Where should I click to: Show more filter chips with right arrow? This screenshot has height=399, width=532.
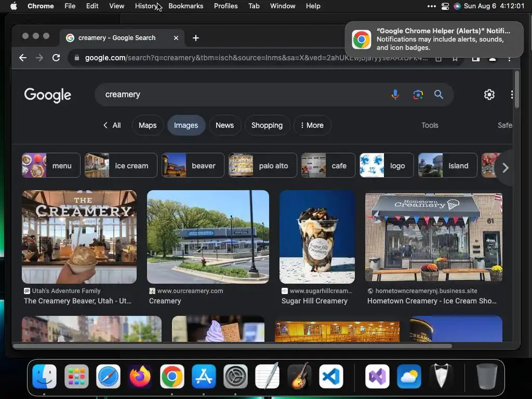(x=505, y=168)
